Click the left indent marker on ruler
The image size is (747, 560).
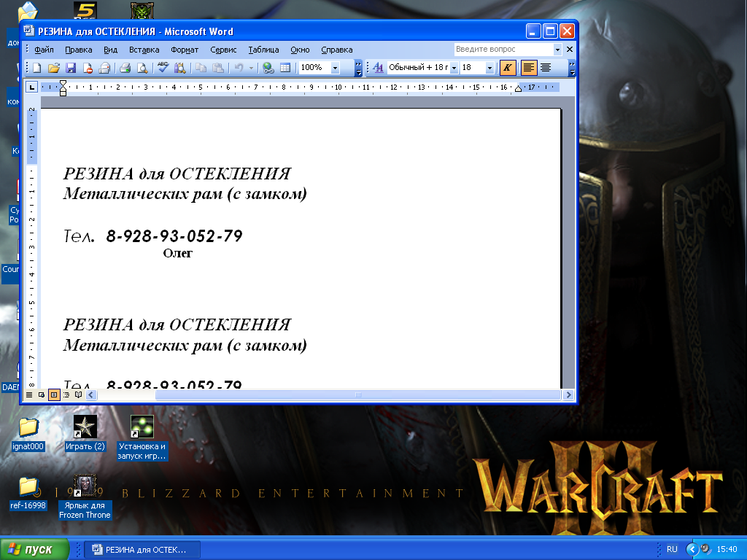[x=63, y=92]
